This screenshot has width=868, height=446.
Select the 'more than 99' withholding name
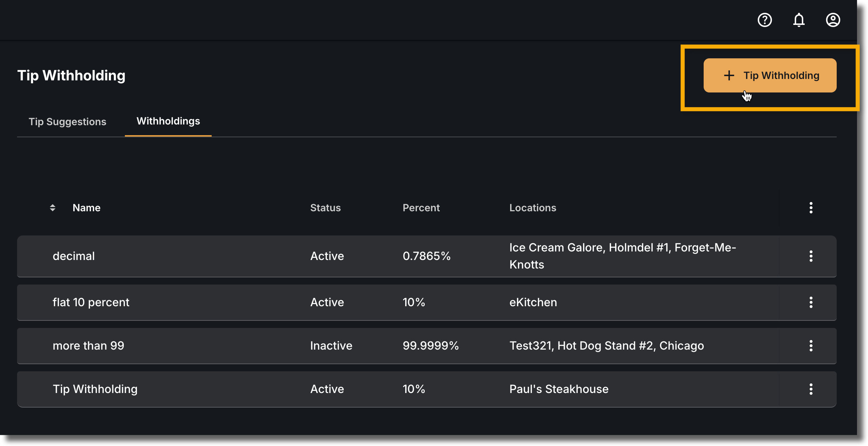coord(89,346)
